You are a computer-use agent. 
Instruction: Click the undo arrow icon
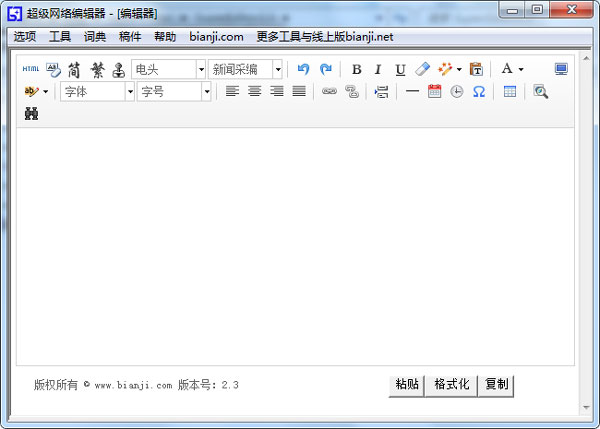304,69
